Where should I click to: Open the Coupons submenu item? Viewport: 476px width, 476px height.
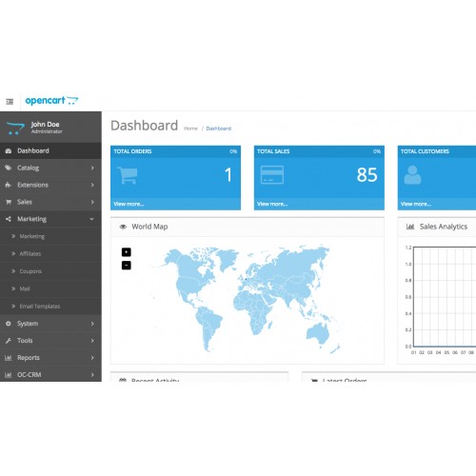pos(30,271)
